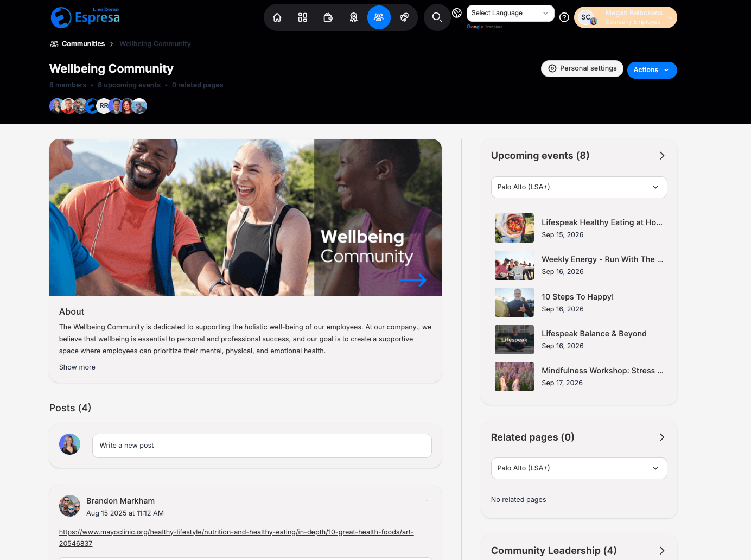This screenshot has height=560, width=751.
Task: Click 'No related pages' text
Action: point(518,500)
